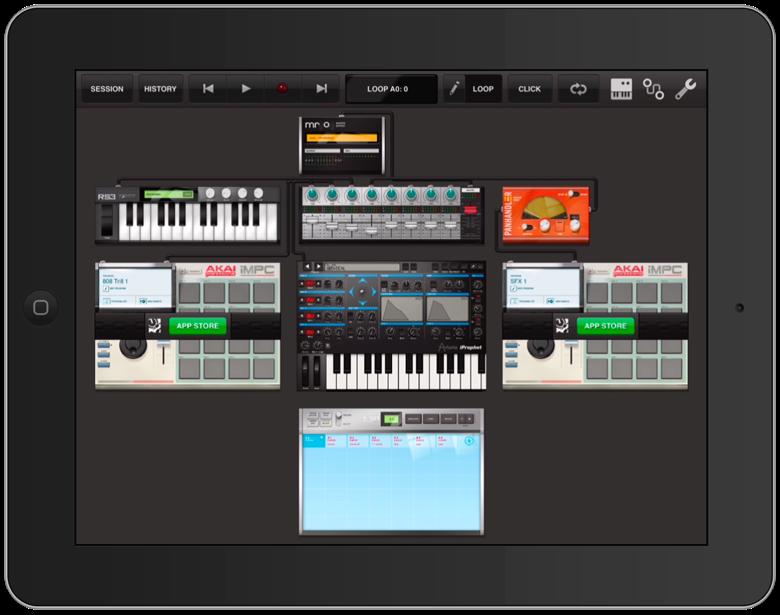This screenshot has height=615, width=780.
Task: Tap the LOOP A0: 0 display
Action: tap(391, 89)
